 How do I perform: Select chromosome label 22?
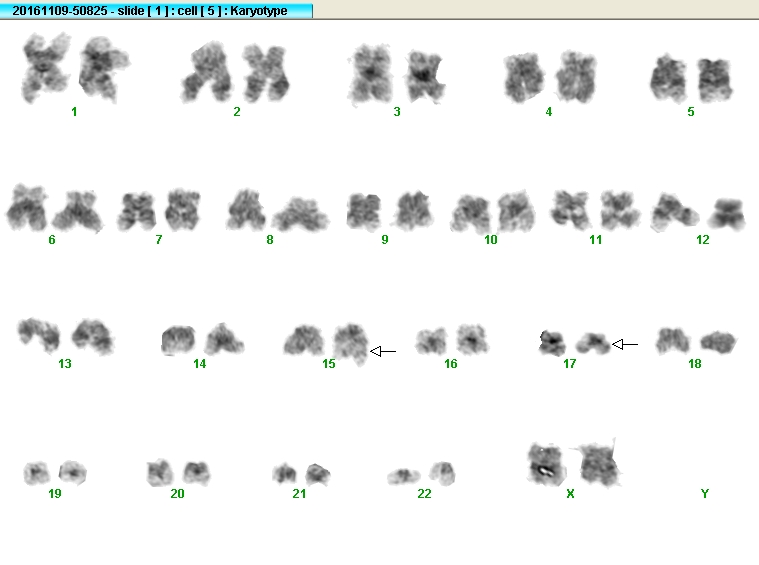click(424, 494)
